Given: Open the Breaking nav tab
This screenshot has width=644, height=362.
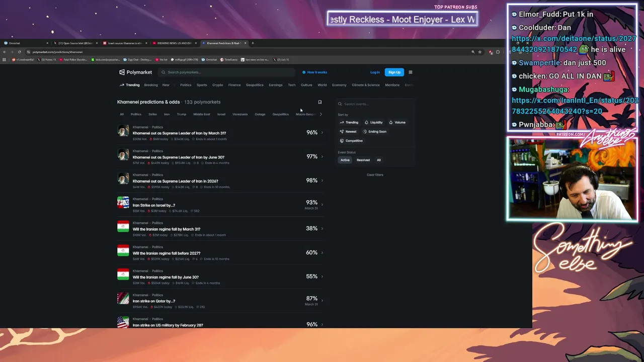Looking at the screenshot, I should pyautogui.click(x=151, y=85).
